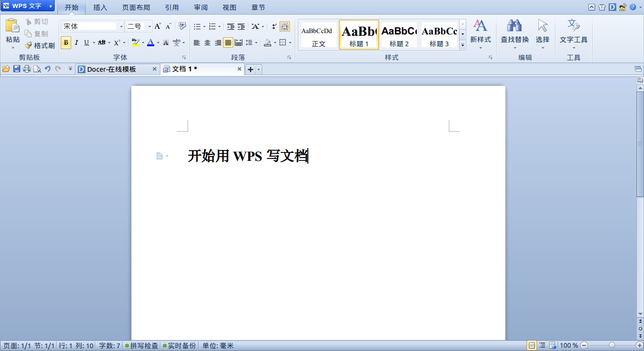
Task: Click the paragraph layout icon beside the heading
Action: point(159,156)
